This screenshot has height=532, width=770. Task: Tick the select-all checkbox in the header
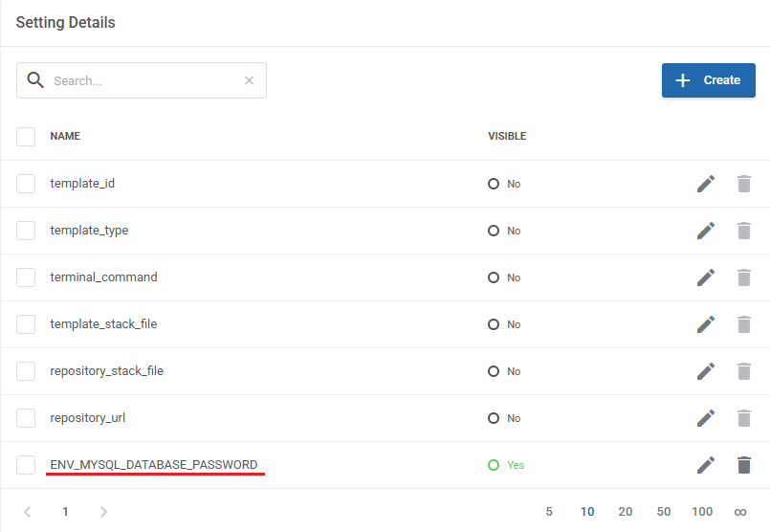26,137
